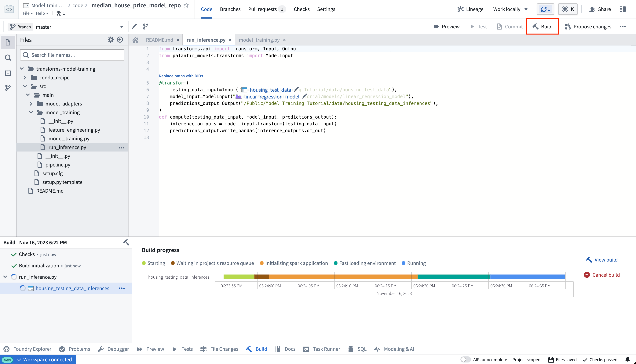The height and width of the screenshot is (364, 636).
Task: Click the Cancel build button
Action: pyautogui.click(x=602, y=275)
